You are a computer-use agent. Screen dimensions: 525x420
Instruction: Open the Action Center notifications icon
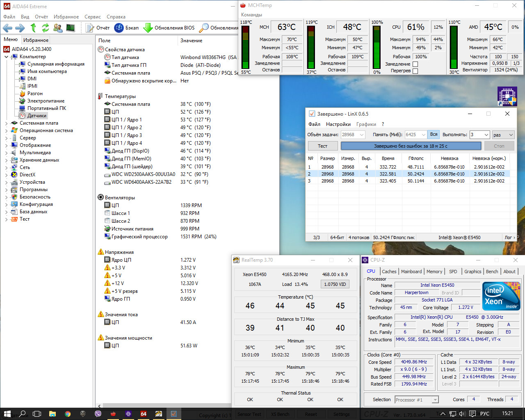pos(472,413)
